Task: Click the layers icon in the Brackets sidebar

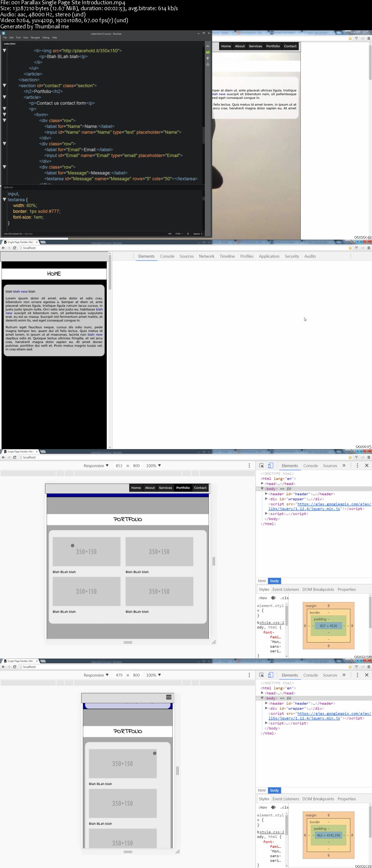Action: point(208,64)
